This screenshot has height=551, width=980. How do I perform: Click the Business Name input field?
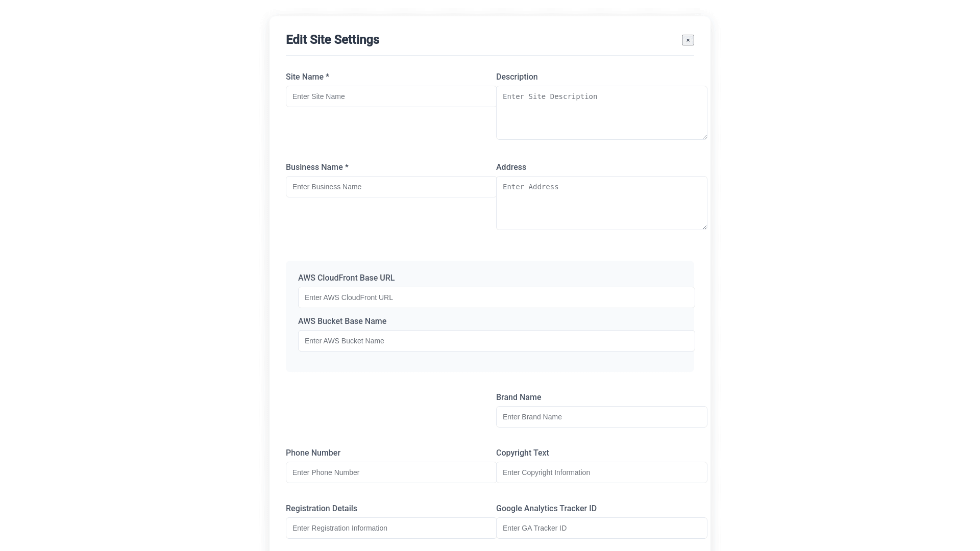click(390, 187)
